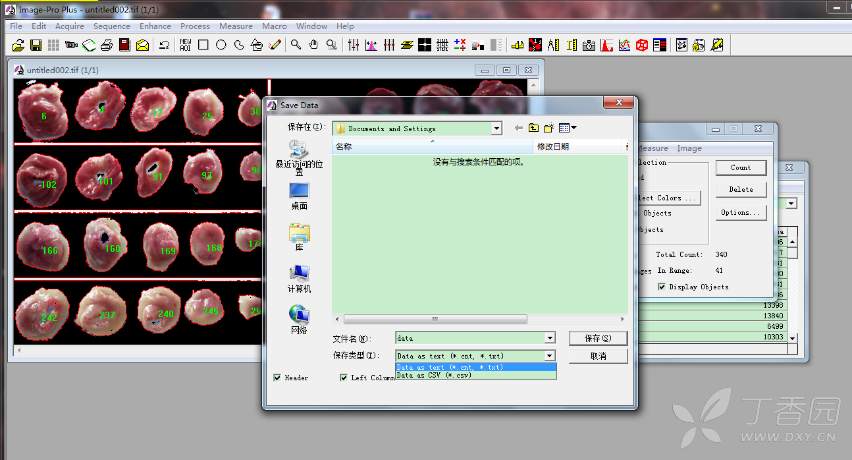The width and height of the screenshot is (852, 460).
Task: Open the view menu dropdown arrow in dialog
Action: [574, 128]
